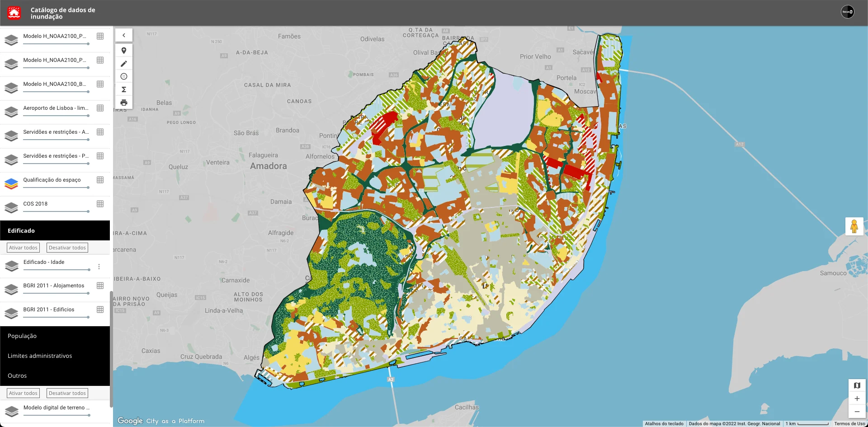Expand the População section
This screenshot has height=427, width=868.
coord(22,336)
